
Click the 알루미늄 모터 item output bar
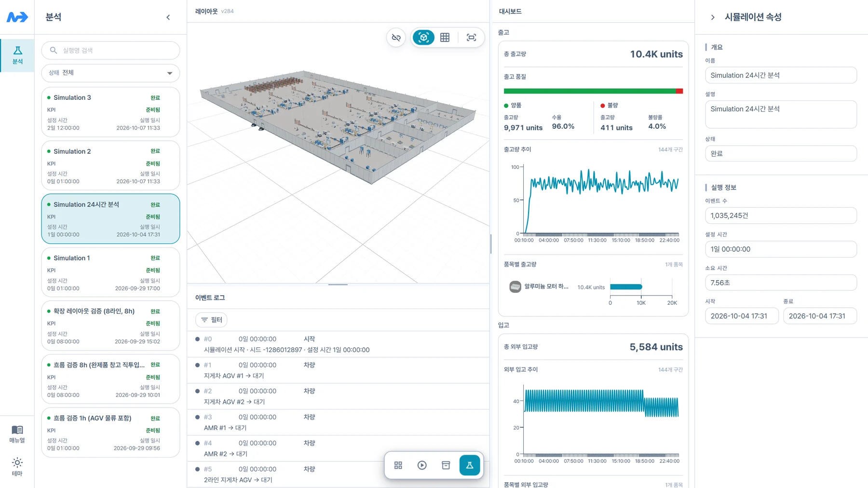pos(626,287)
